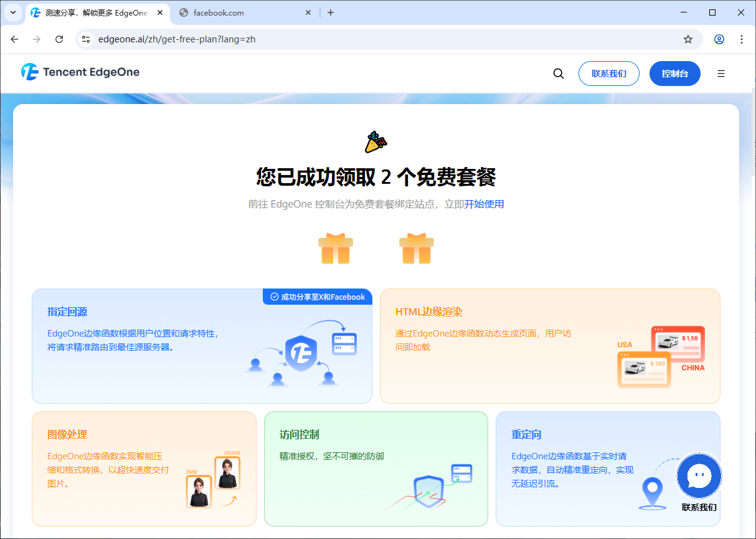756x539 pixels.
Task: Close the facebook.com tab
Action: tap(308, 12)
